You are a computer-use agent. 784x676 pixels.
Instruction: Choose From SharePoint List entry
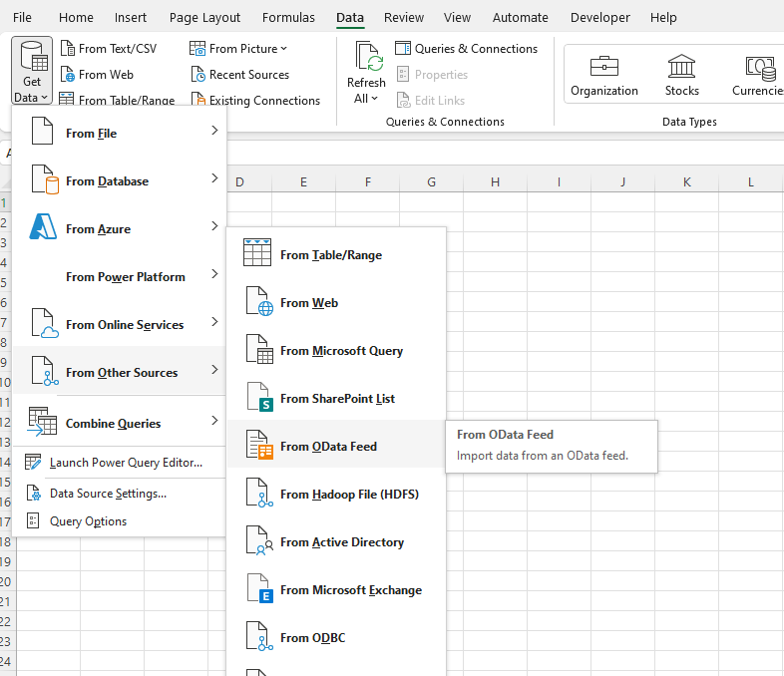click(x=336, y=397)
